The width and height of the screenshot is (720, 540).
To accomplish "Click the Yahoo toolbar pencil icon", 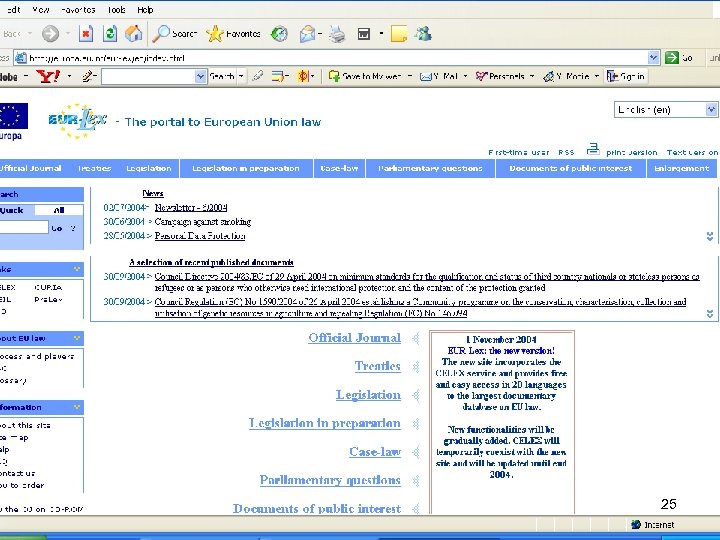I will (88, 76).
